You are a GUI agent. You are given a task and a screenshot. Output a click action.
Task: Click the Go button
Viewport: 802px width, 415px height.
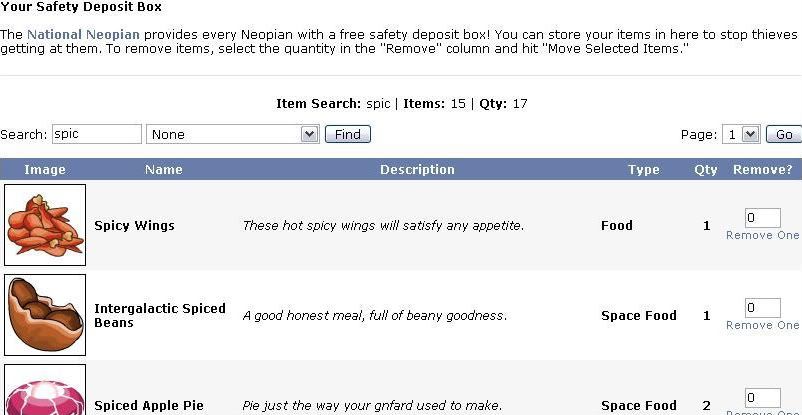(x=784, y=134)
